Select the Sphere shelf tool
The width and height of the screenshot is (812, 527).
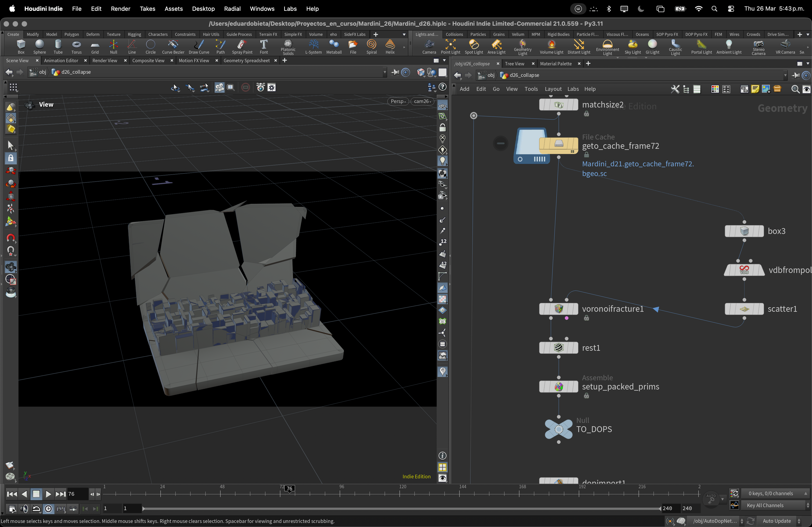click(x=39, y=47)
